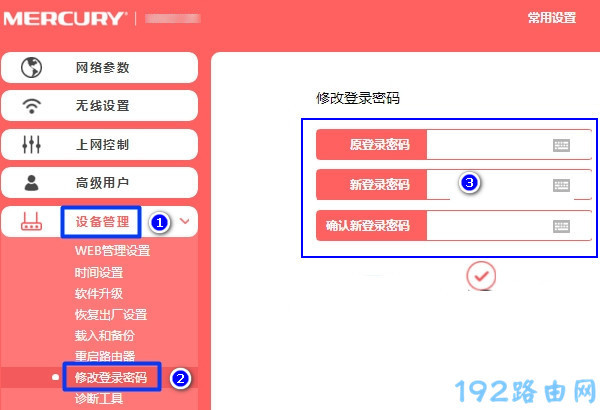Image resolution: width=600 pixels, height=410 pixels.
Task: Select 诊断工具 submenu item
Action: pyautogui.click(x=99, y=399)
